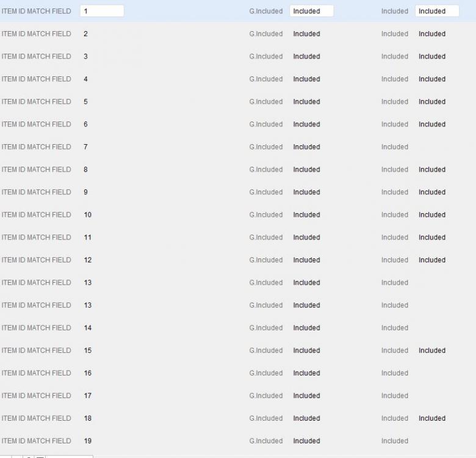476x458 pixels.
Task: Click item ID value 7
Action: (x=85, y=147)
